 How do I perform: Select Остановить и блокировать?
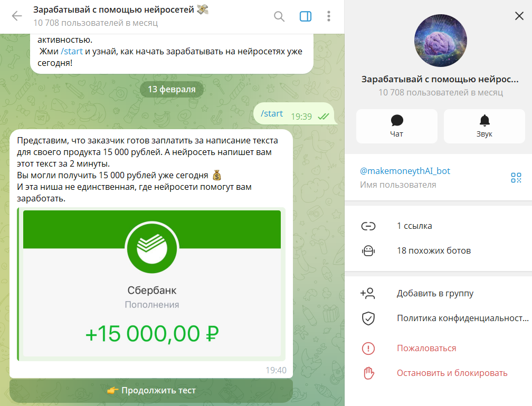(x=439, y=373)
